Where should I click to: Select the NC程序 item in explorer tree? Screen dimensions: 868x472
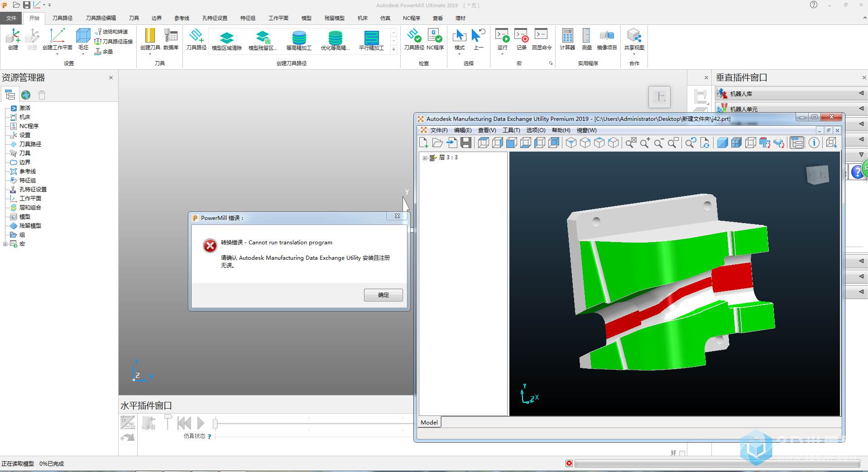29,126
